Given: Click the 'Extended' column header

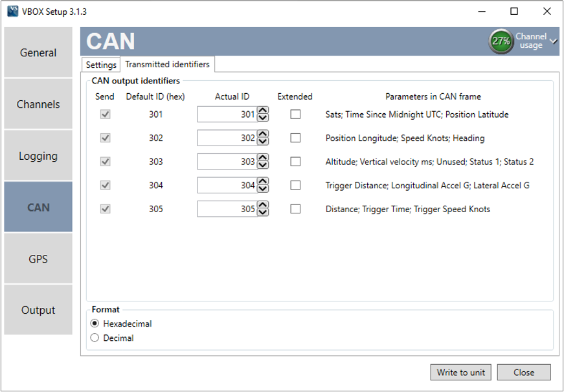Looking at the screenshot, I should [x=295, y=96].
